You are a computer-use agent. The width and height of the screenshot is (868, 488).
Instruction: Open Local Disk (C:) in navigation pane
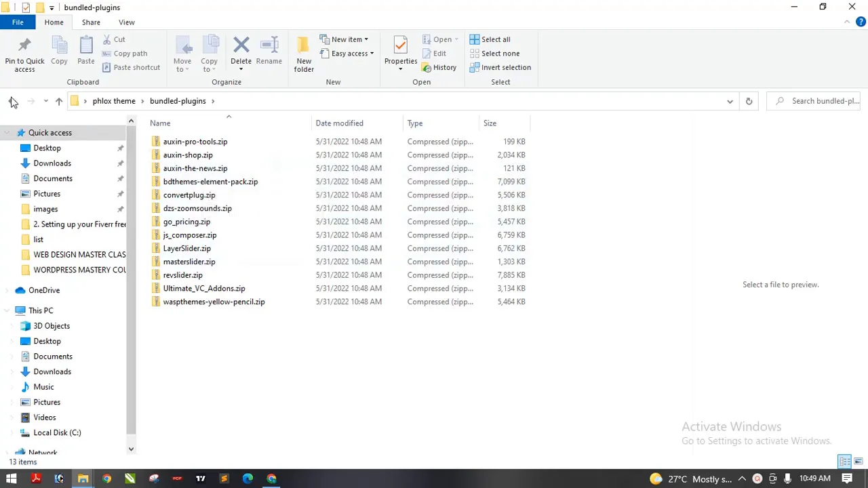tap(57, 432)
